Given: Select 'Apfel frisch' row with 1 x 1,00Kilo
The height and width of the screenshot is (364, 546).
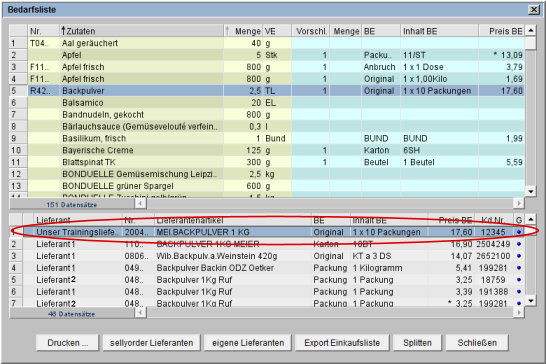Looking at the screenshot, I should pyautogui.click(x=267, y=79).
